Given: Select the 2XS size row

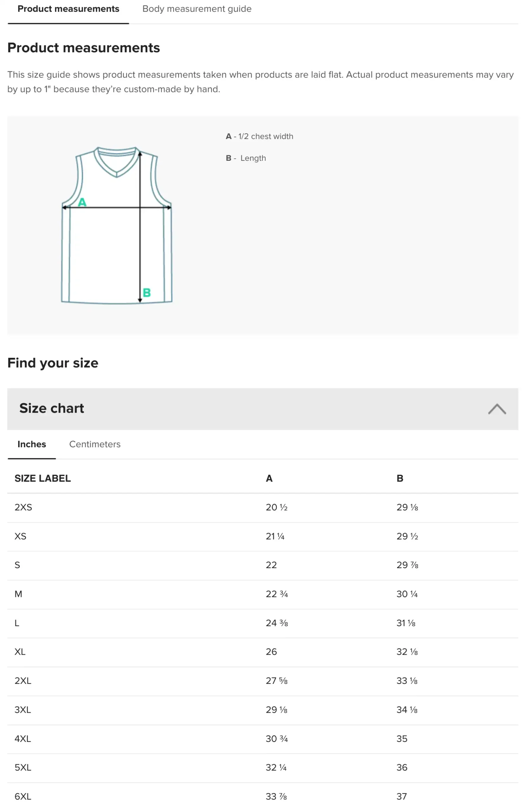Looking at the screenshot, I should [x=262, y=507].
